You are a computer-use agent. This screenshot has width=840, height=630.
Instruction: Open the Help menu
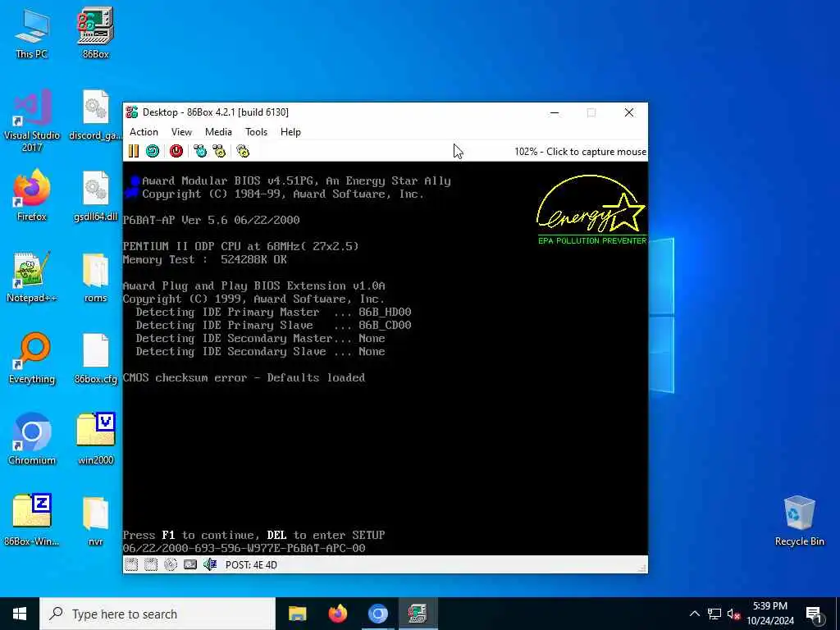coord(291,132)
